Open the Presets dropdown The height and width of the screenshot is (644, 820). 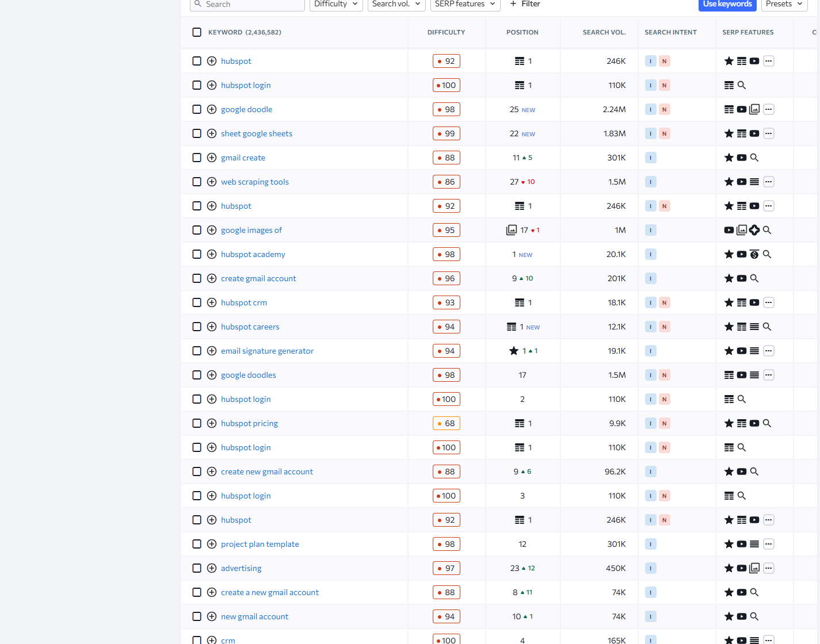785,4
